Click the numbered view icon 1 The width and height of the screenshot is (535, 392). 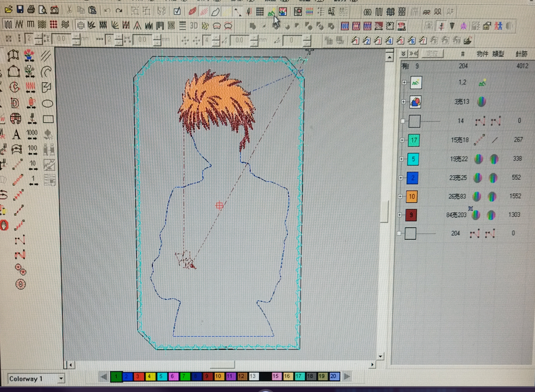(355, 41)
